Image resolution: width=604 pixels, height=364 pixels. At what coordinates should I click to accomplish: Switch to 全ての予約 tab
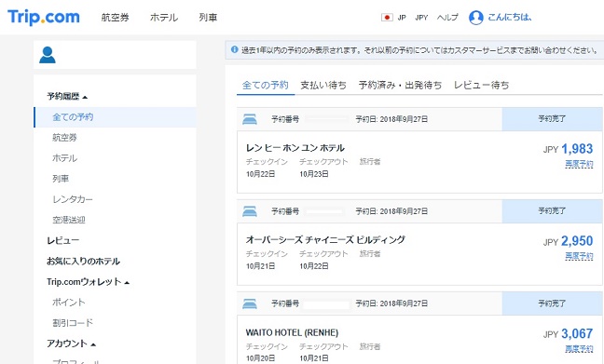coord(265,85)
